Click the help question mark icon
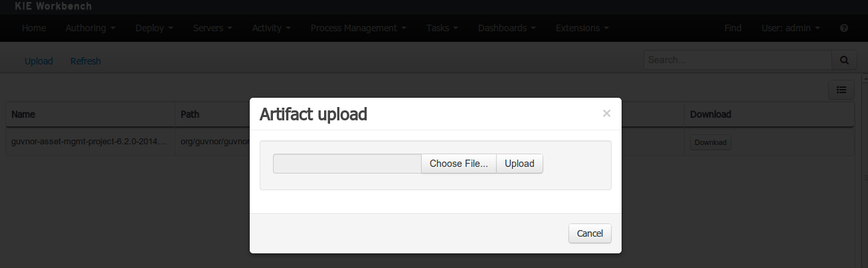 coord(844,28)
